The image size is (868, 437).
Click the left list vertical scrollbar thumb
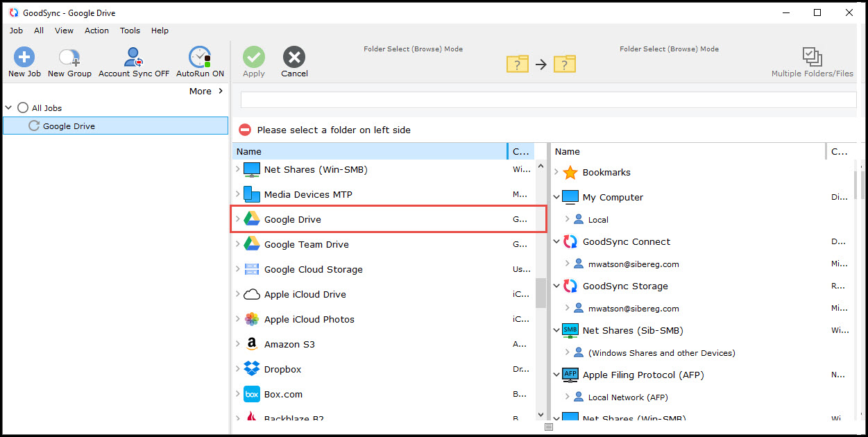[x=541, y=293]
